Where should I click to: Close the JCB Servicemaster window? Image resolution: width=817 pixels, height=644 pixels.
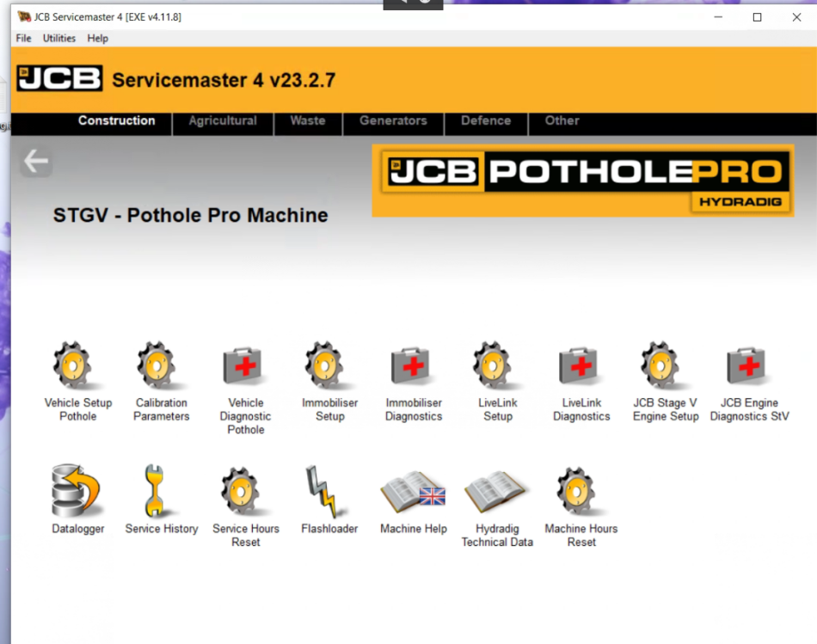coord(796,16)
